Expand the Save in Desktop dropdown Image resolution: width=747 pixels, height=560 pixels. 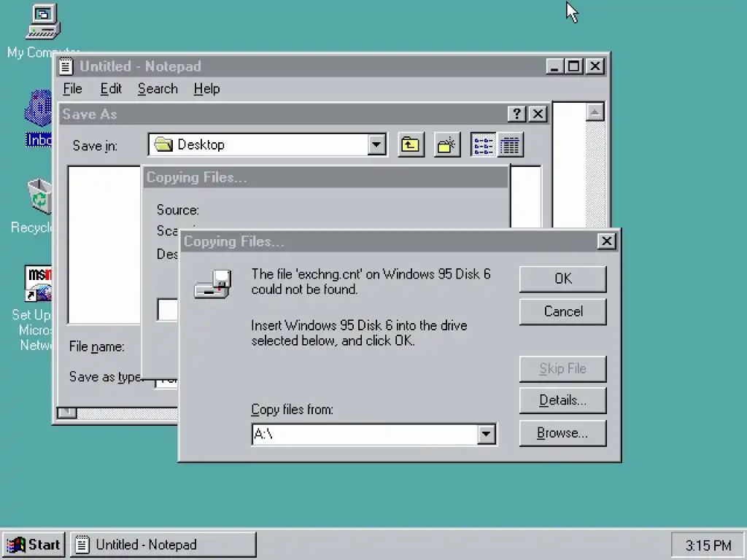pyautogui.click(x=376, y=145)
